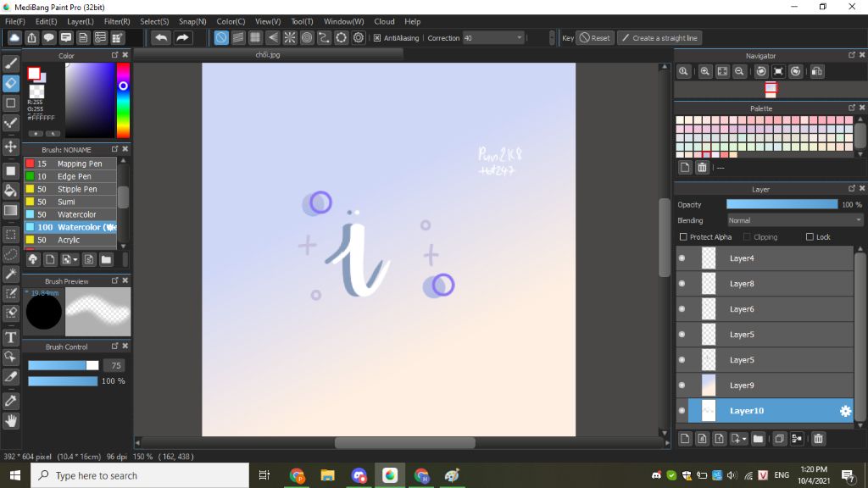Toggle AntiAliasing checkbox
This screenshot has height=488, width=868.
pos(377,38)
